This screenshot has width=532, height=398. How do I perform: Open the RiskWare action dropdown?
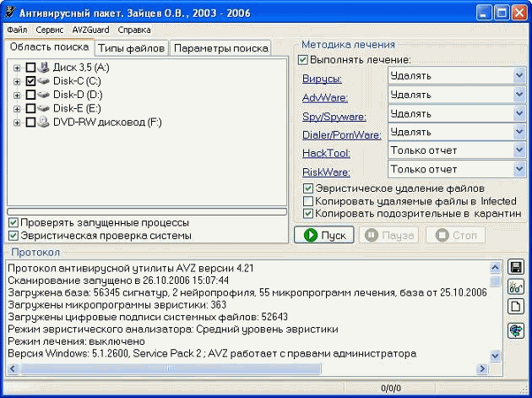[519, 169]
